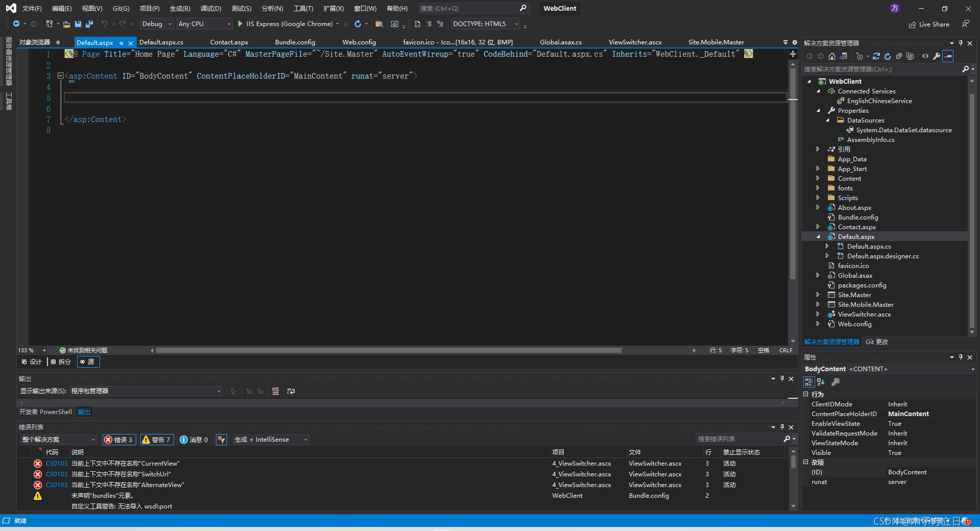Open the Build + IntelliSense dropdown

pyautogui.click(x=271, y=440)
